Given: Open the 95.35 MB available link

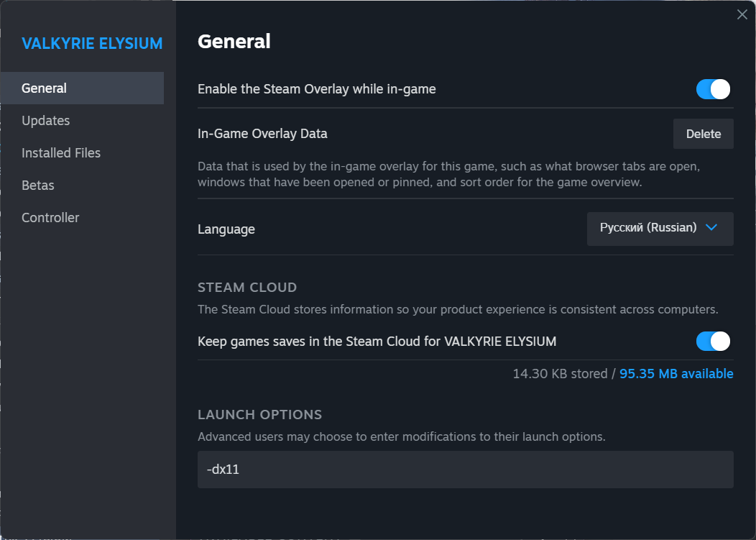Looking at the screenshot, I should tap(676, 374).
